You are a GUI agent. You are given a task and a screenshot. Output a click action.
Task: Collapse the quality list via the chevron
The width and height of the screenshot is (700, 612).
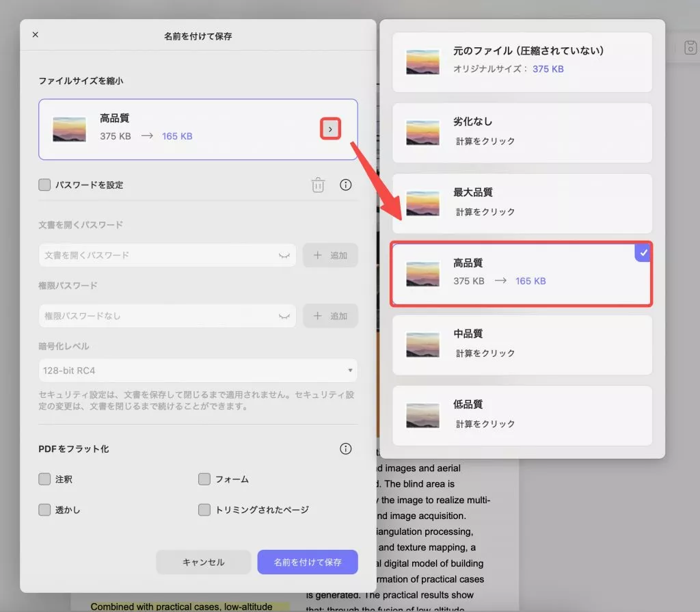point(330,129)
